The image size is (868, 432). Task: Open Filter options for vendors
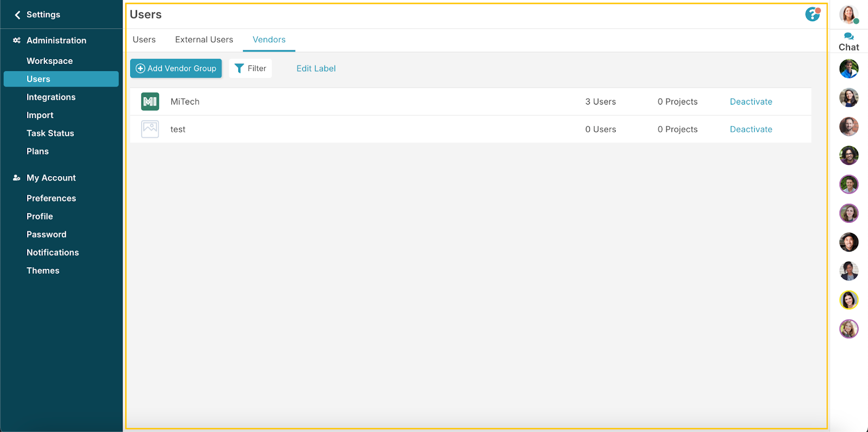pos(250,68)
